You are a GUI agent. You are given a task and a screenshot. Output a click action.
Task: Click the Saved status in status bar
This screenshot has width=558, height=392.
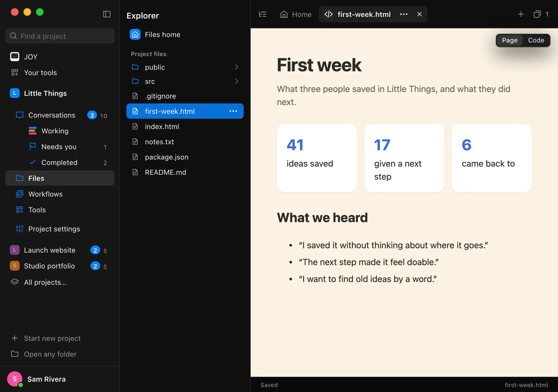point(269,385)
